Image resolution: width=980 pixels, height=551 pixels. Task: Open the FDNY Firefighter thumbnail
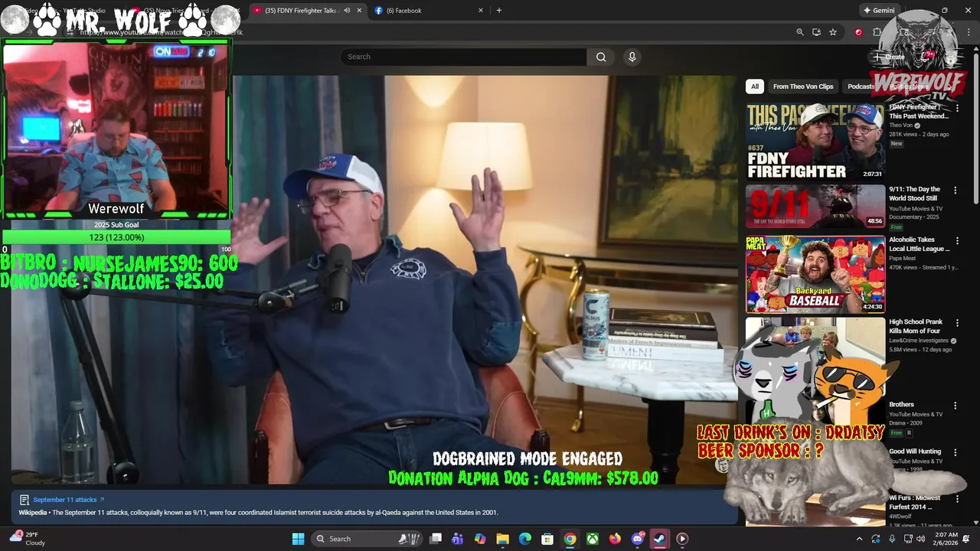point(815,142)
